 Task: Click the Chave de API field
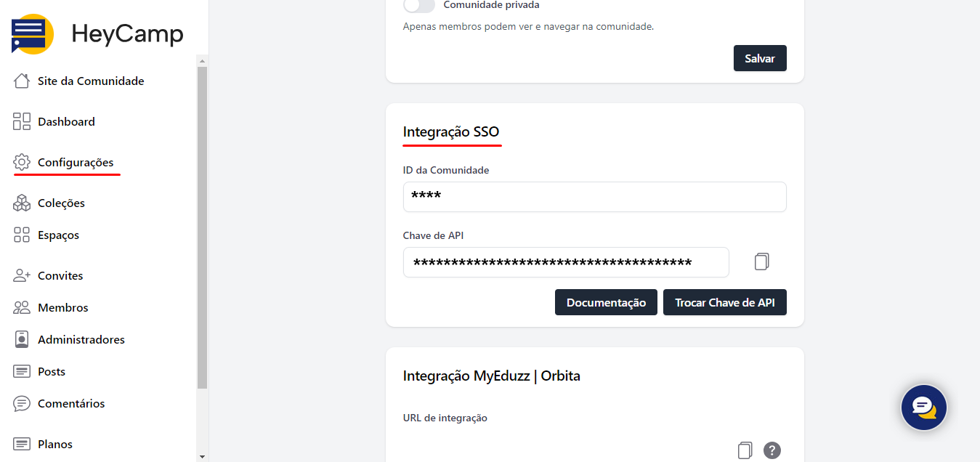coord(565,262)
